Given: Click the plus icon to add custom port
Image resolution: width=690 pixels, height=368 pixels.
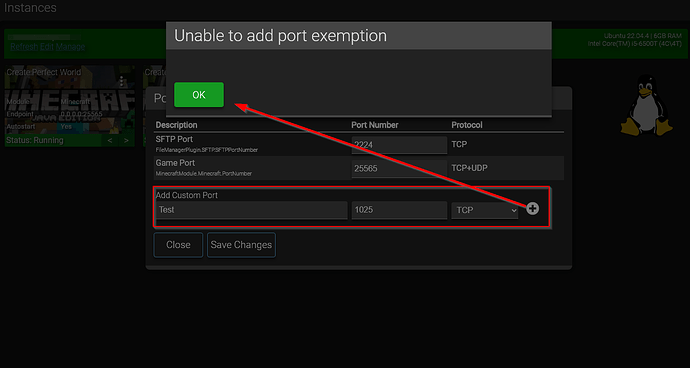Looking at the screenshot, I should (x=532, y=209).
